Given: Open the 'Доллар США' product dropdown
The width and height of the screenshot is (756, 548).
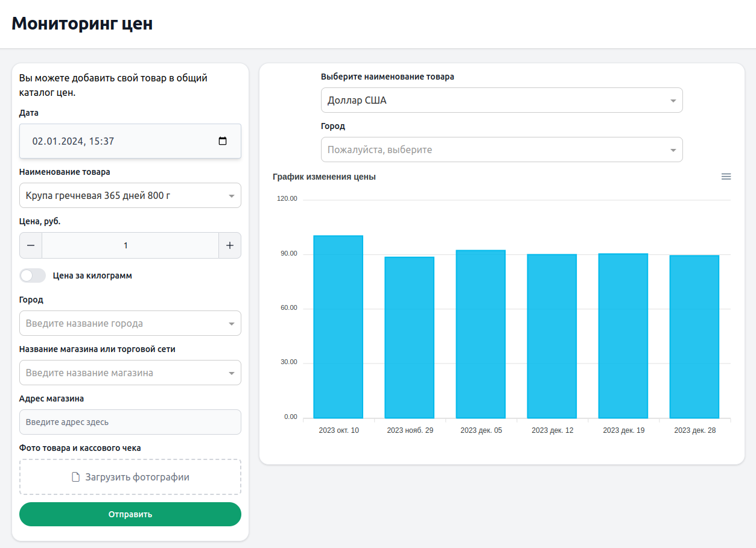Looking at the screenshot, I should [501, 101].
